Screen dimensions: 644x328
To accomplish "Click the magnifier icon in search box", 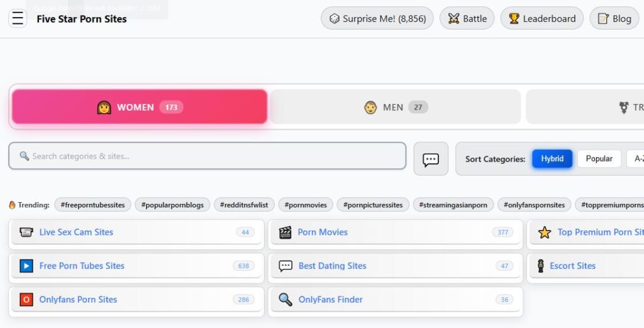I will 25,156.
